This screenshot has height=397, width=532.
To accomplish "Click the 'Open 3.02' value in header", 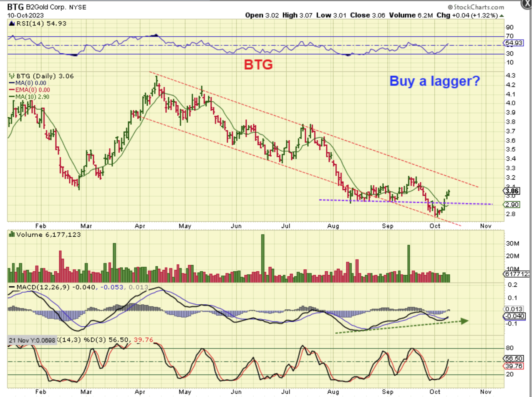I will pyautogui.click(x=262, y=15).
